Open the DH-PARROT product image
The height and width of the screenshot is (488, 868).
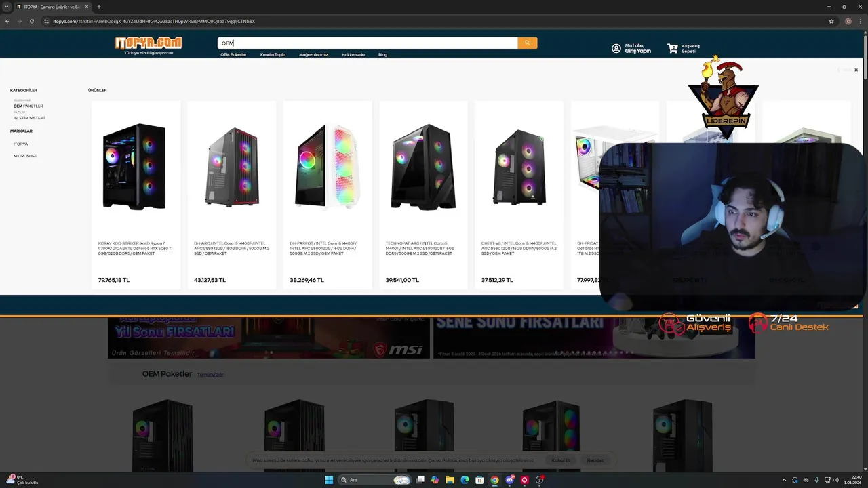(328, 166)
